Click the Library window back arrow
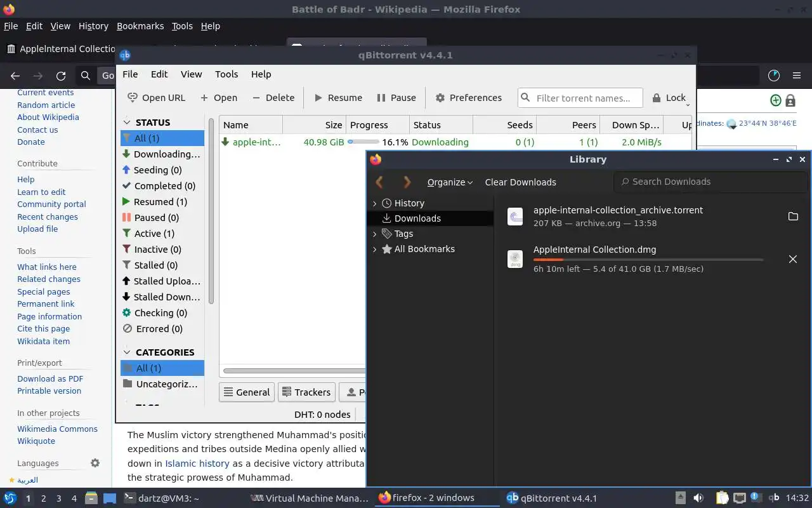Image resolution: width=812 pixels, height=508 pixels. pos(379,182)
